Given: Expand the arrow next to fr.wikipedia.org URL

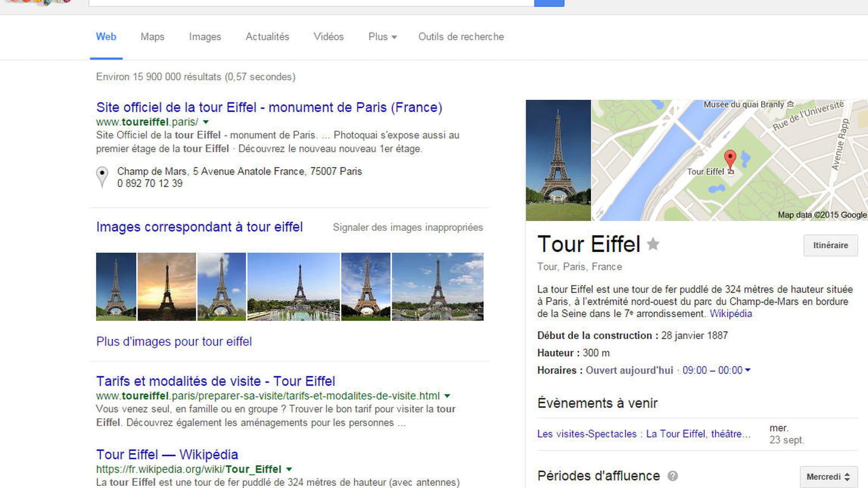Looking at the screenshot, I should tap(289, 469).
